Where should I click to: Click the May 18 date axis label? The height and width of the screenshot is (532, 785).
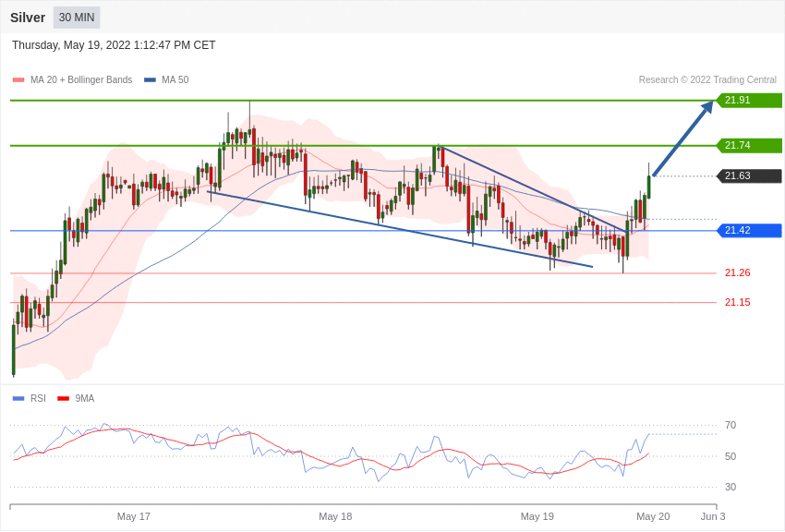[x=335, y=516]
